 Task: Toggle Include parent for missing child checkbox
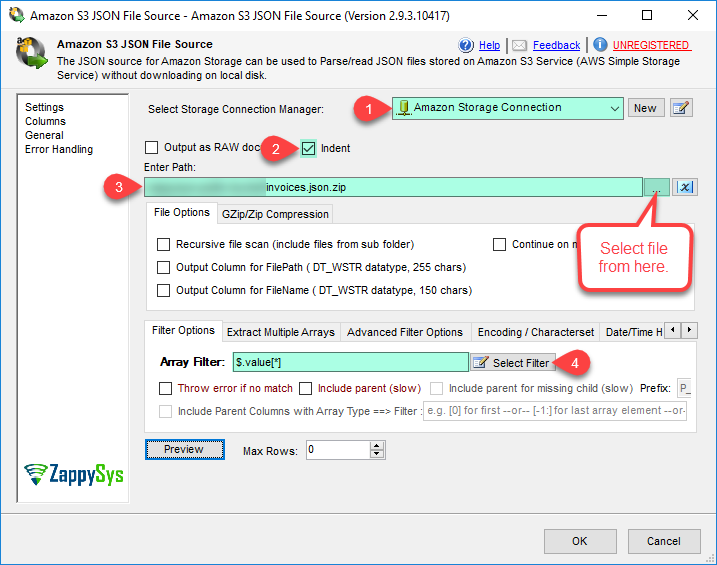pyautogui.click(x=436, y=389)
